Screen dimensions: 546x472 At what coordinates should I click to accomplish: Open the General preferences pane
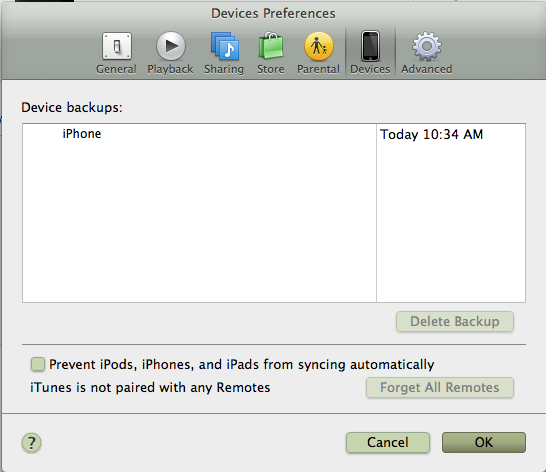[x=117, y=53]
